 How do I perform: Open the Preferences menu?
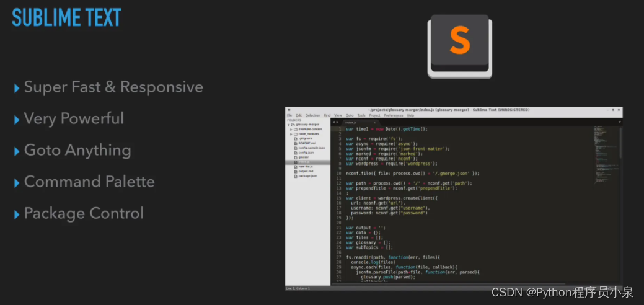pos(394,115)
